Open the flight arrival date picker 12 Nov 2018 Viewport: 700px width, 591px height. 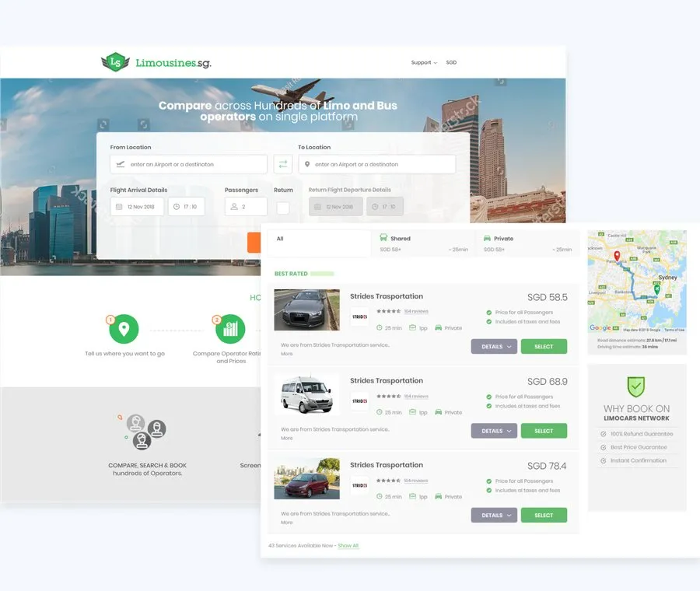137,207
